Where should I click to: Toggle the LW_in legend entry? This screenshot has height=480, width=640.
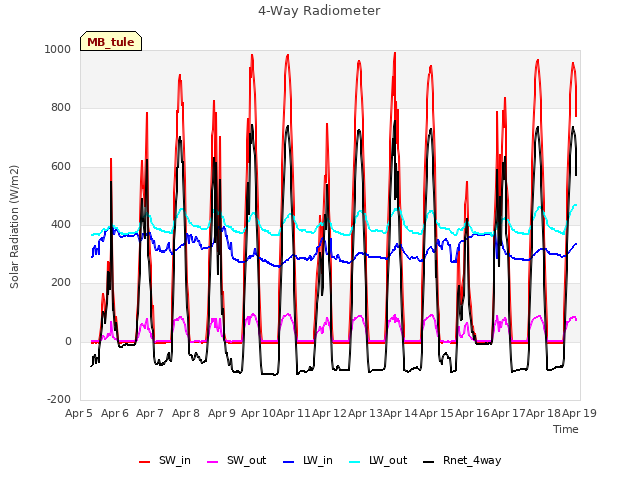[x=308, y=461]
